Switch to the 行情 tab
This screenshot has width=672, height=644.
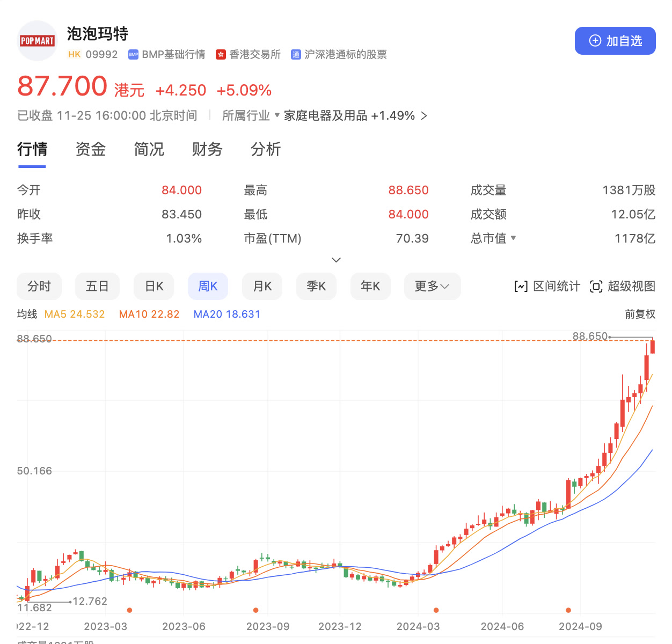[x=32, y=149]
